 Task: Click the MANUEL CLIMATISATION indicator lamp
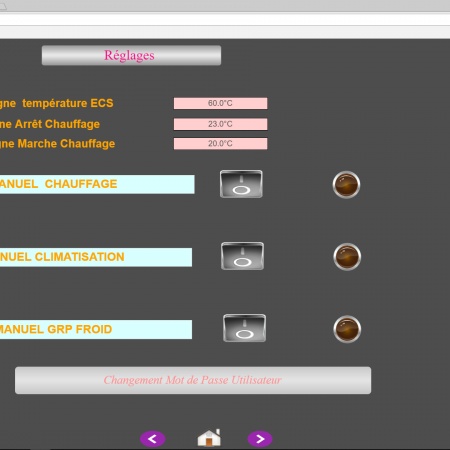tap(347, 257)
